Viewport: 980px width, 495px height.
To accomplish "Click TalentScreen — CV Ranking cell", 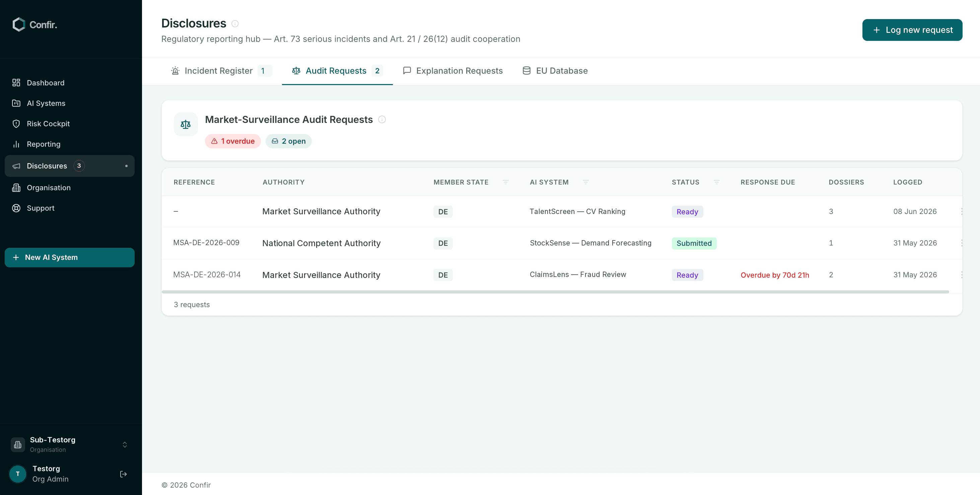I will (x=577, y=212).
